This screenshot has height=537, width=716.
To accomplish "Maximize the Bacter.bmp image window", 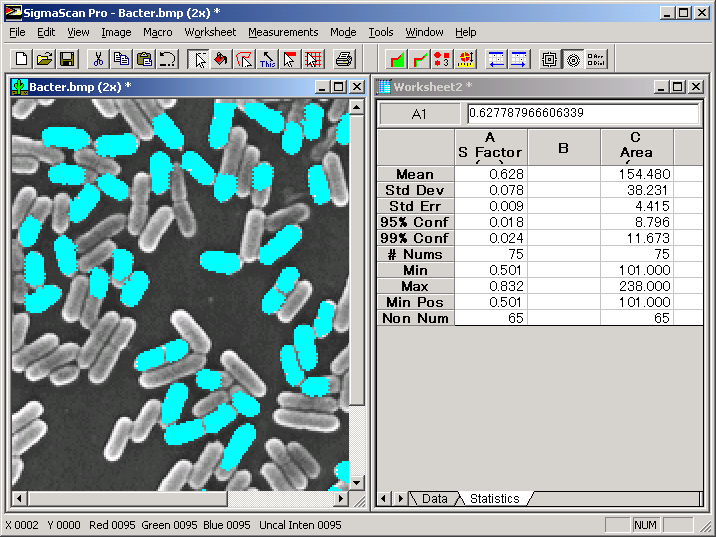I will [x=338, y=87].
